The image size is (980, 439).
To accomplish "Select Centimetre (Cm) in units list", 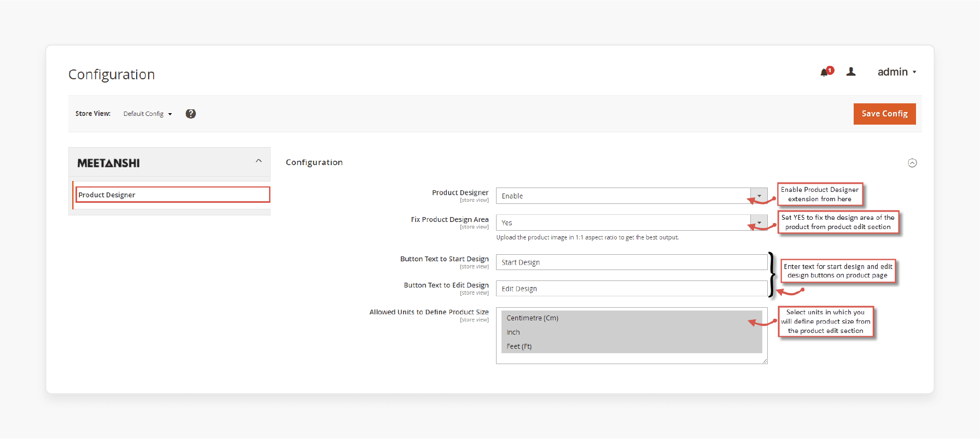I will click(x=632, y=318).
